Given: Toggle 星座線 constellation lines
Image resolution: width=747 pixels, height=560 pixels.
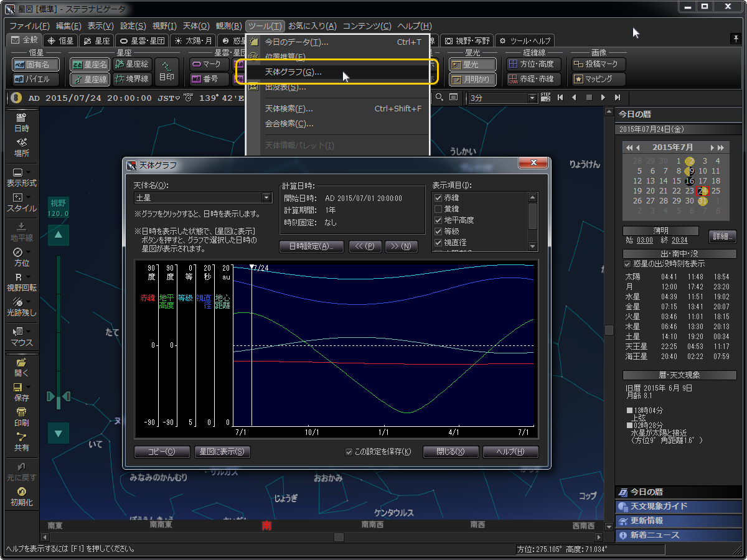Looking at the screenshot, I should point(90,79).
